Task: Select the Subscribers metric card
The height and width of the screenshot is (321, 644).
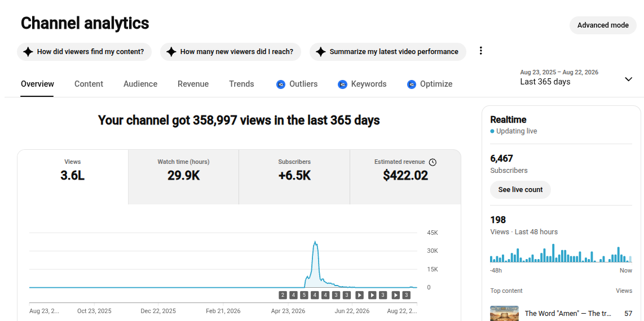Action: point(294,177)
